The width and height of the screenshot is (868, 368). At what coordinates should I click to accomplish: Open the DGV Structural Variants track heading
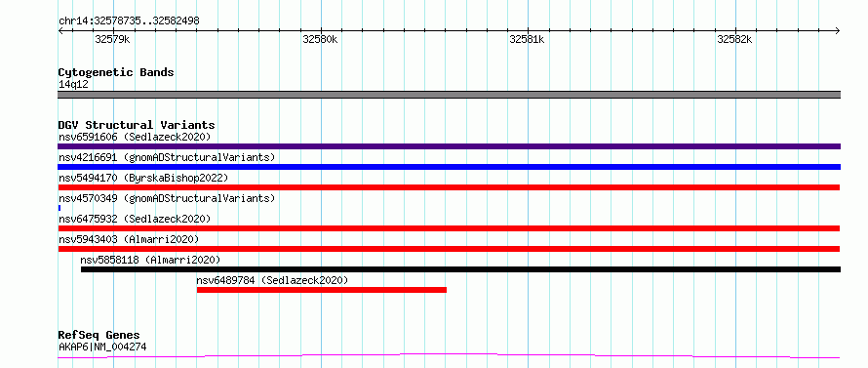pos(137,125)
